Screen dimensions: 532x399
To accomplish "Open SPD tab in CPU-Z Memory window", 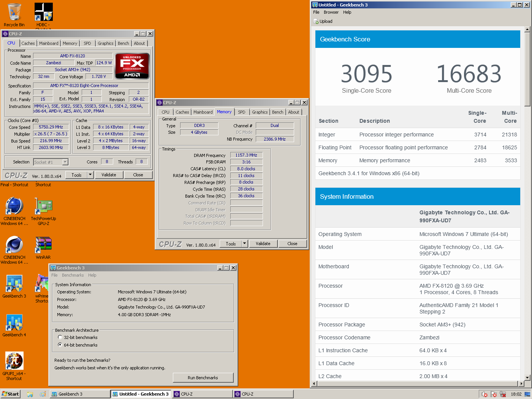I will point(242,112).
